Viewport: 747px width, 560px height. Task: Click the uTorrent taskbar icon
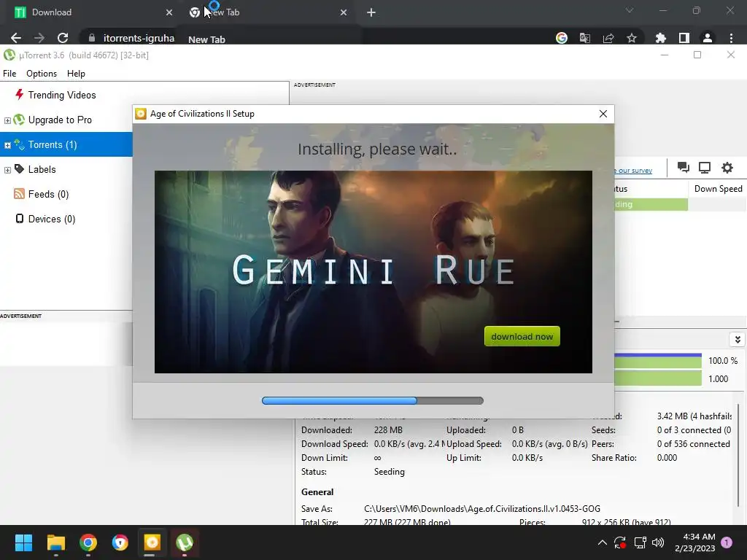pyautogui.click(x=185, y=542)
